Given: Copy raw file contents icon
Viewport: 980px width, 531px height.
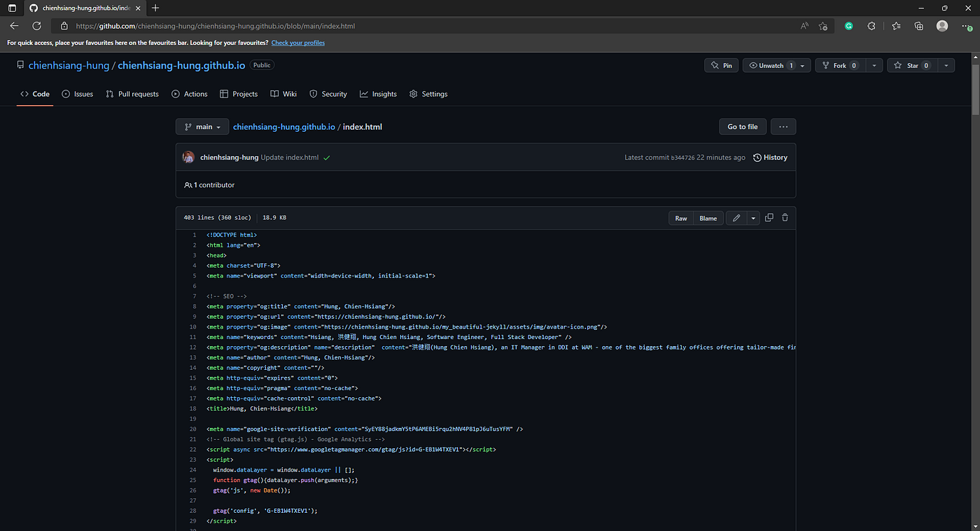Looking at the screenshot, I should [769, 218].
